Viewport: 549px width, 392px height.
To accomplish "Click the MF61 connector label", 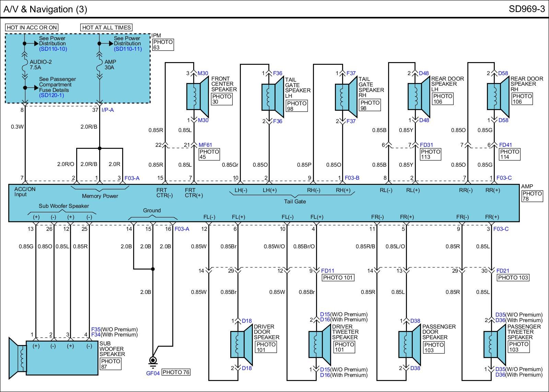I will (x=205, y=145).
